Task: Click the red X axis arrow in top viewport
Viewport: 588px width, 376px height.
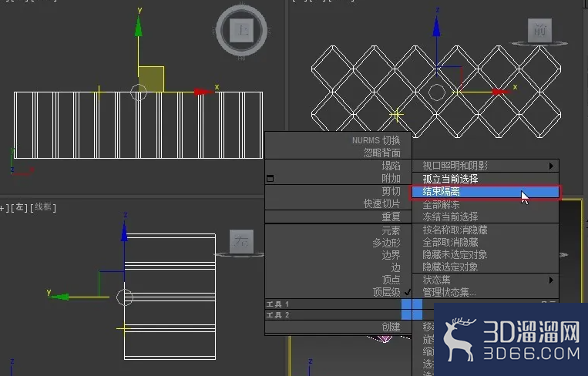Action: [x=203, y=92]
